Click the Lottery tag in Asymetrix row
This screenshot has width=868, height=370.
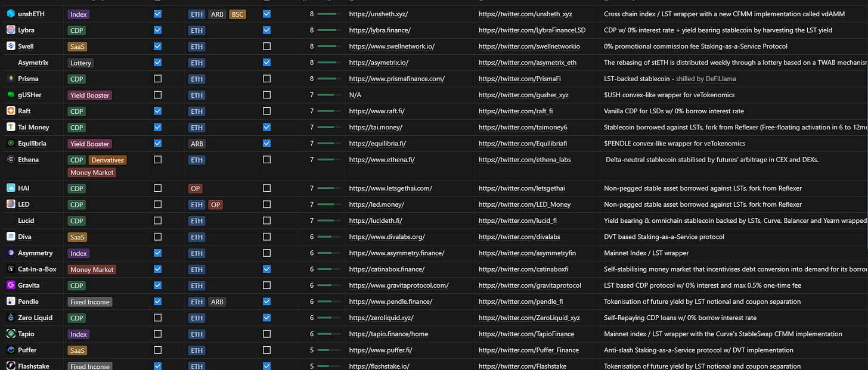[81, 63]
